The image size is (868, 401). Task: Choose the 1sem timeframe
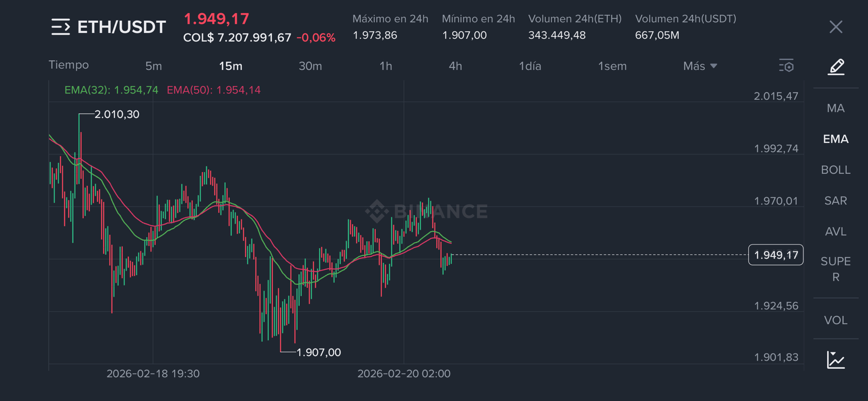tap(612, 66)
